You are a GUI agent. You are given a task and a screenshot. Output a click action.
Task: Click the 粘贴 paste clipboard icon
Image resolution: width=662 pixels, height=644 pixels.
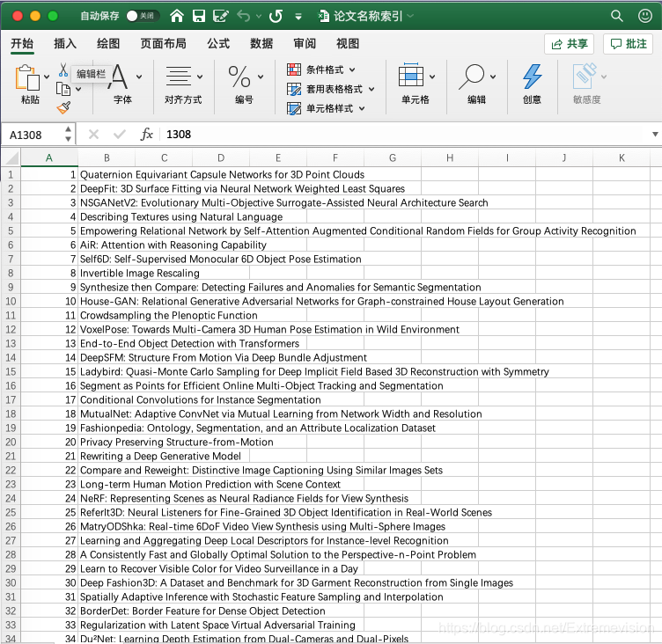[27, 77]
